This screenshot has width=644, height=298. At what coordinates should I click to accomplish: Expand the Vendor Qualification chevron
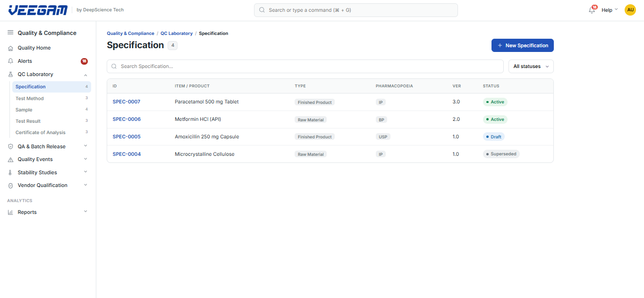pos(85,185)
